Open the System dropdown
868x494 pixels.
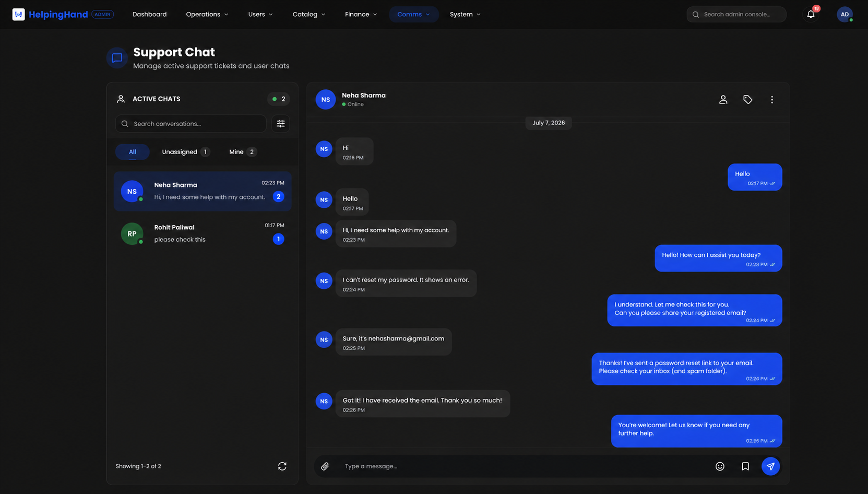click(465, 15)
